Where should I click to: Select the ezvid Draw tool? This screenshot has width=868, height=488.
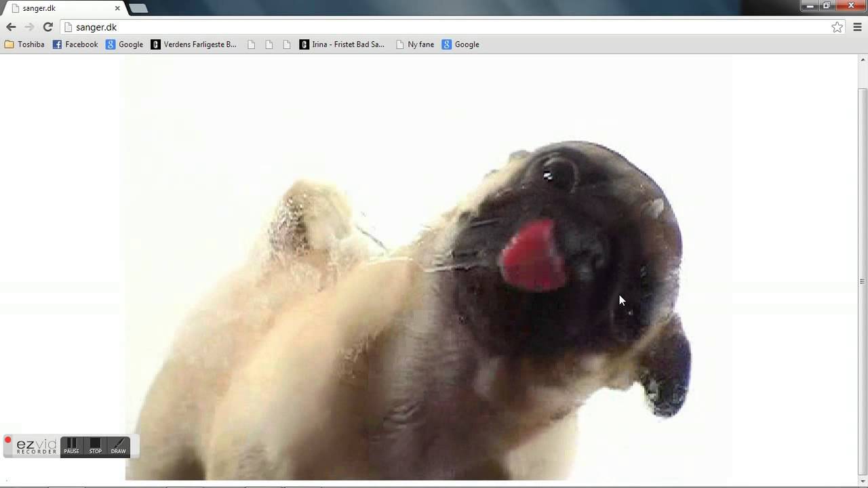click(119, 446)
